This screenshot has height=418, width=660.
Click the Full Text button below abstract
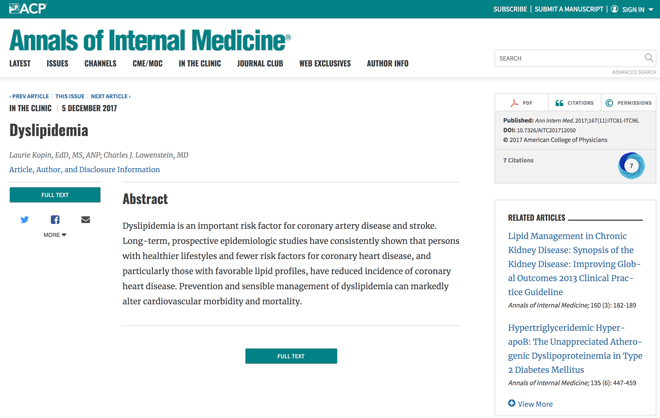tap(291, 356)
